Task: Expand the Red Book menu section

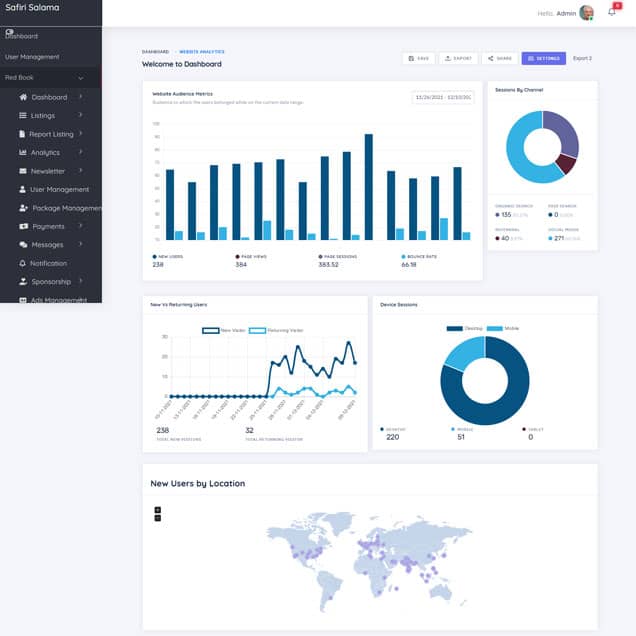Action: [51, 77]
